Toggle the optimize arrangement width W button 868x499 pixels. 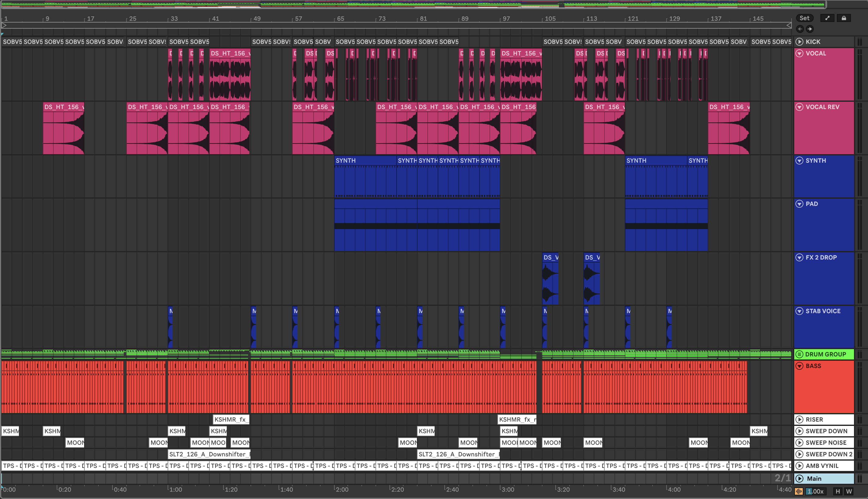click(849, 491)
